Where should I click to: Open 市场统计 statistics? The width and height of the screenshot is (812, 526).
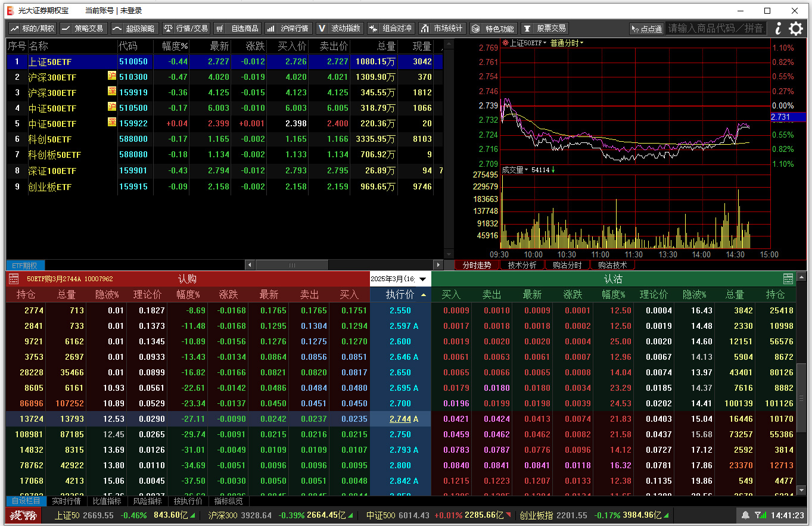click(x=441, y=28)
